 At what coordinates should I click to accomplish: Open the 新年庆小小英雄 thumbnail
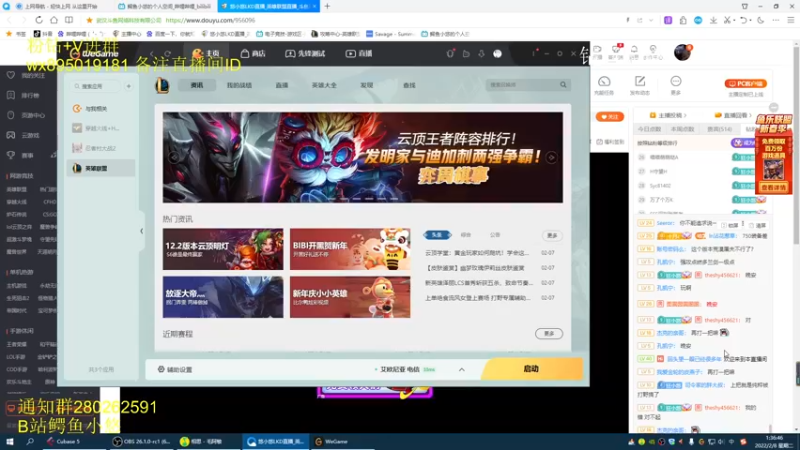350,297
